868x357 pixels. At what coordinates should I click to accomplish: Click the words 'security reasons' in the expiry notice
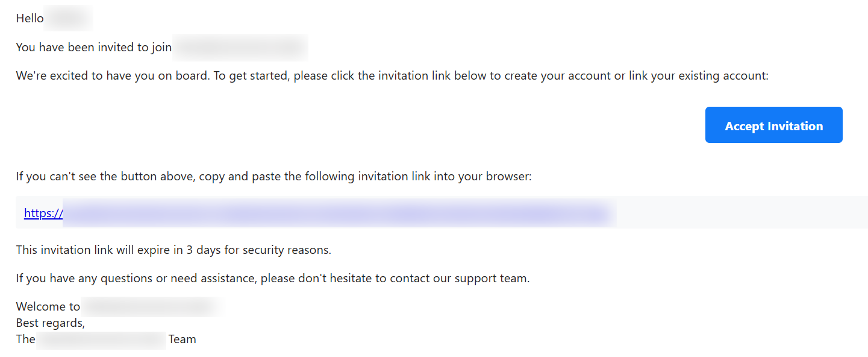[x=287, y=250]
